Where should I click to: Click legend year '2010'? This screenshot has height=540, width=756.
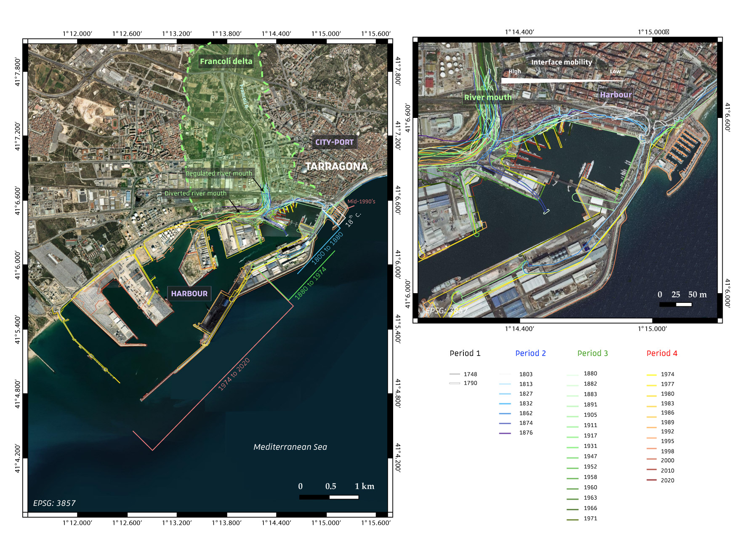click(668, 470)
